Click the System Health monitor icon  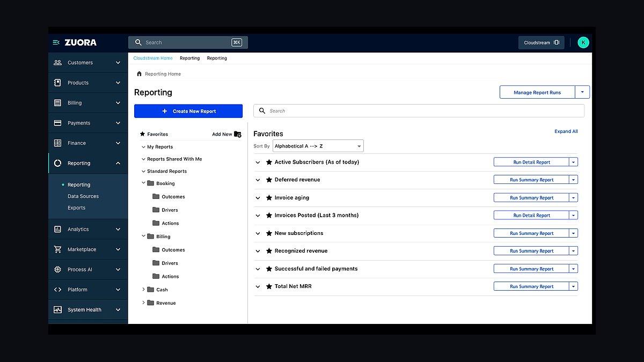point(58,309)
